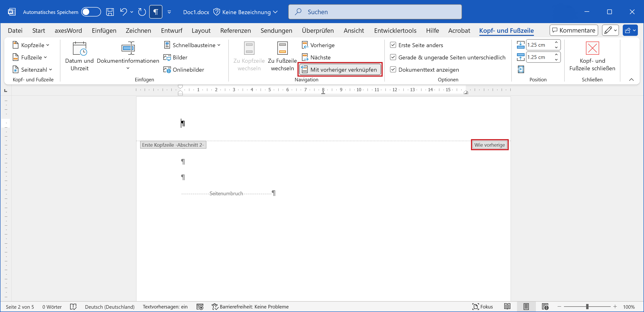Click Mit vorheriger verknüpfen

point(340,70)
